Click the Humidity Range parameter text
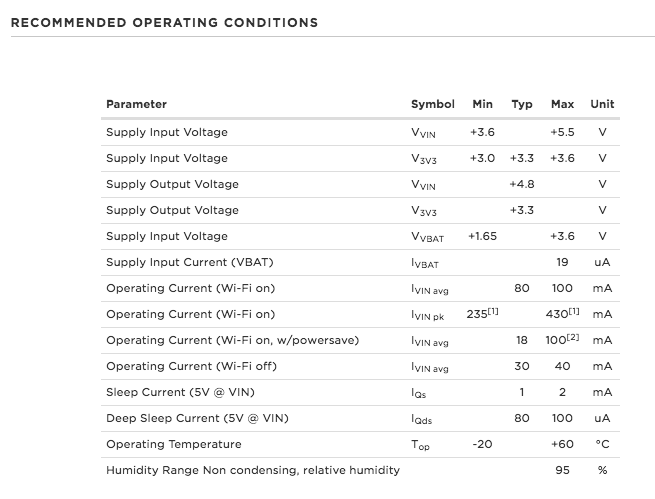Screen dimensions: 655x499 [x=253, y=470]
